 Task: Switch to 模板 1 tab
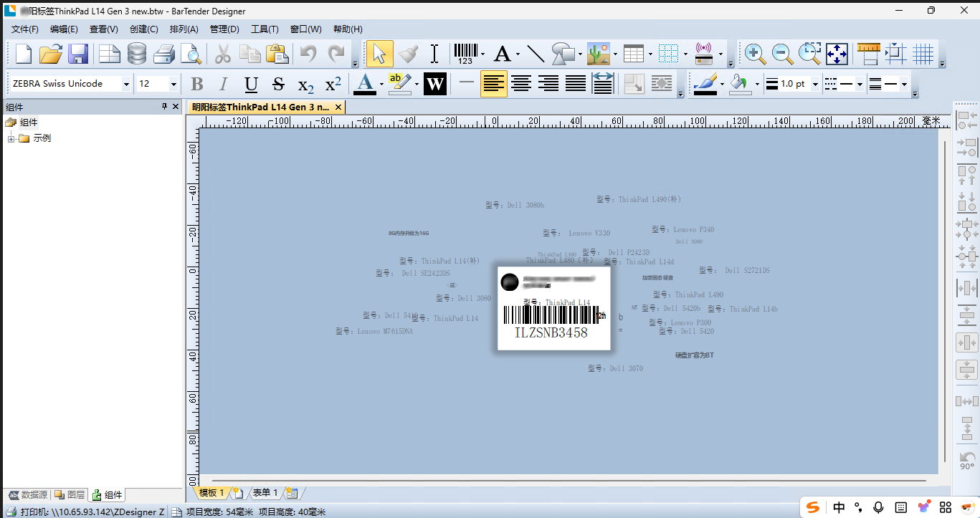(211, 493)
